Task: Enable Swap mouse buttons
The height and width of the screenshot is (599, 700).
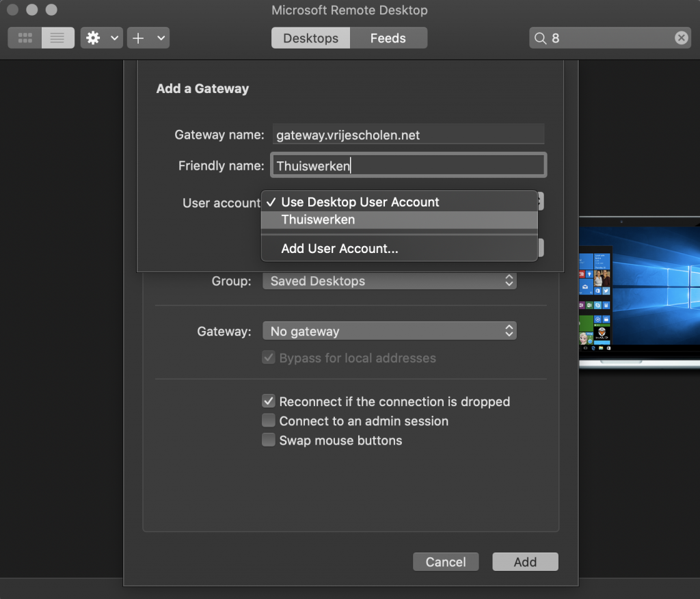Action: [268, 440]
